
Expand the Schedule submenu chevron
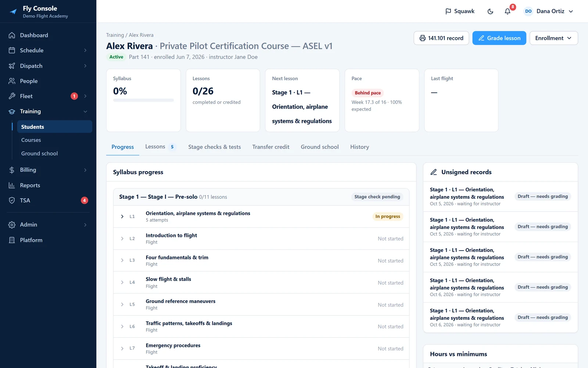pos(85,50)
